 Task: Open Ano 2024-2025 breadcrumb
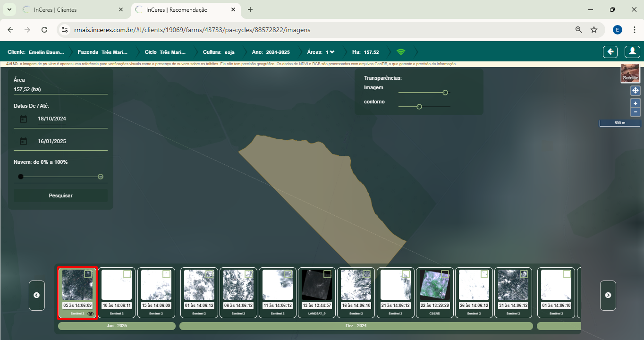pos(271,52)
